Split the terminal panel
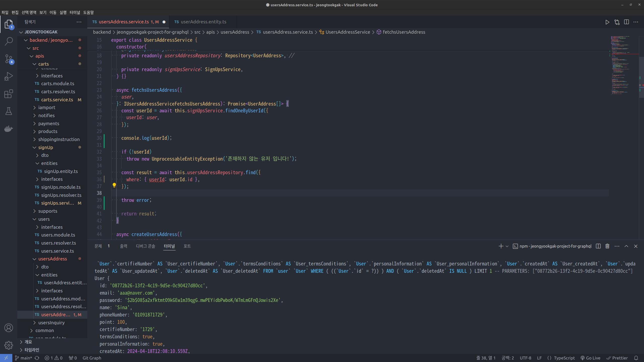 [598, 246]
